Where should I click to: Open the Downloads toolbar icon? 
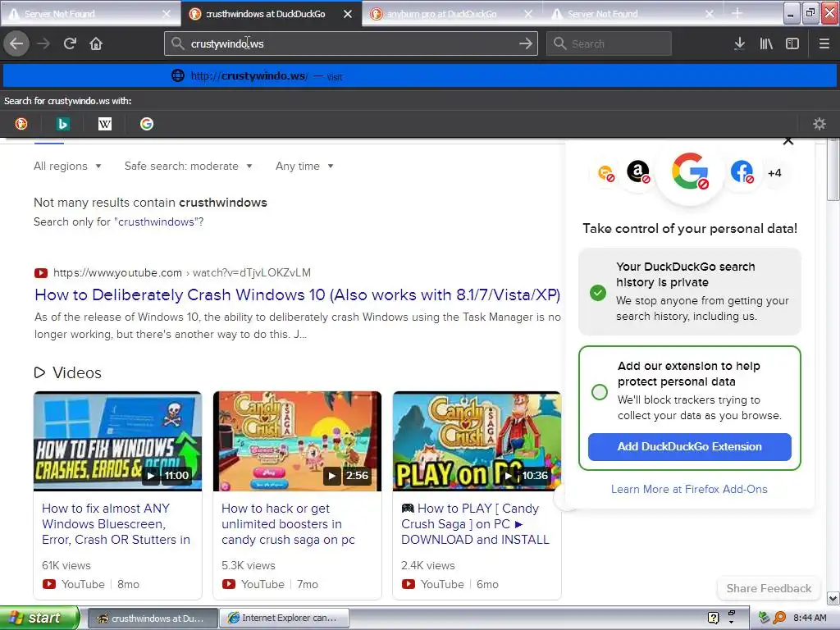[739, 44]
